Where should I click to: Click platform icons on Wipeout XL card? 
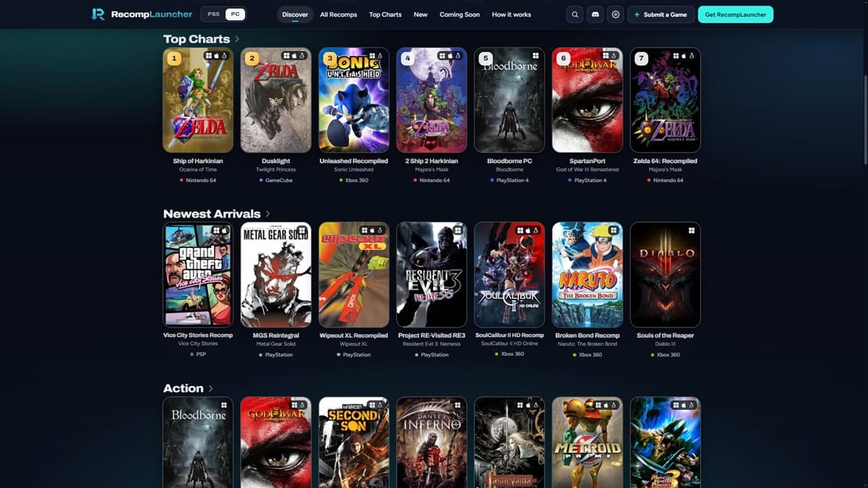pos(373,230)
